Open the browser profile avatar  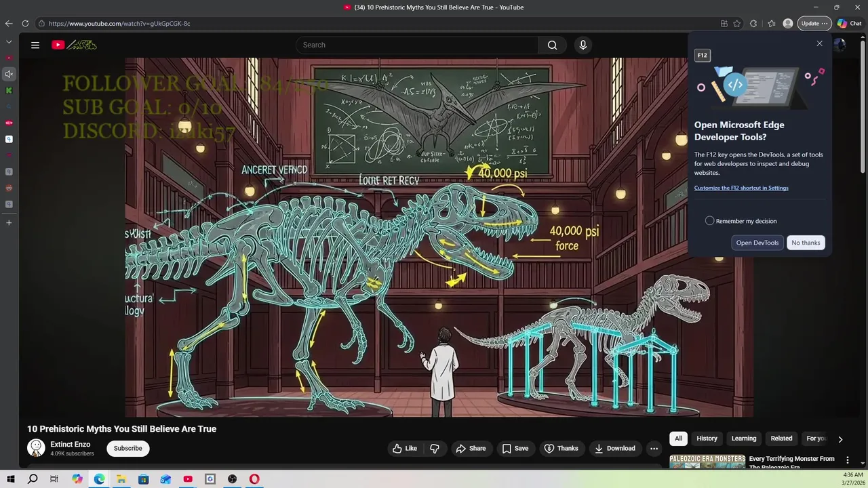(788, 23)
